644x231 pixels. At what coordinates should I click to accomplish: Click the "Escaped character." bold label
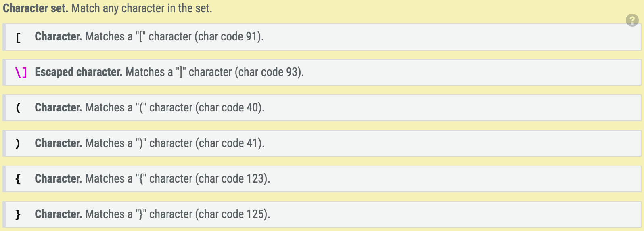coord(79,72)
